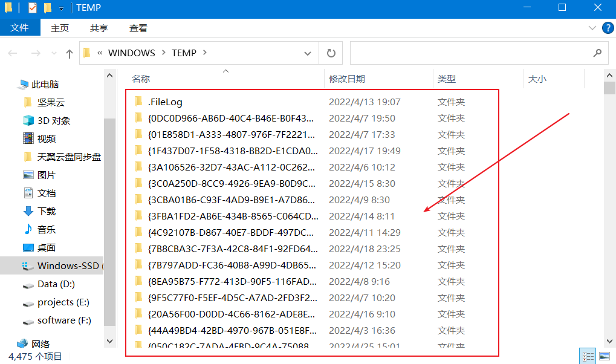Select folder {3FBA1FD2-AB6E-434B-8565-C064CD...
Viewport: 616px width, 364px height.
(233, 216)
